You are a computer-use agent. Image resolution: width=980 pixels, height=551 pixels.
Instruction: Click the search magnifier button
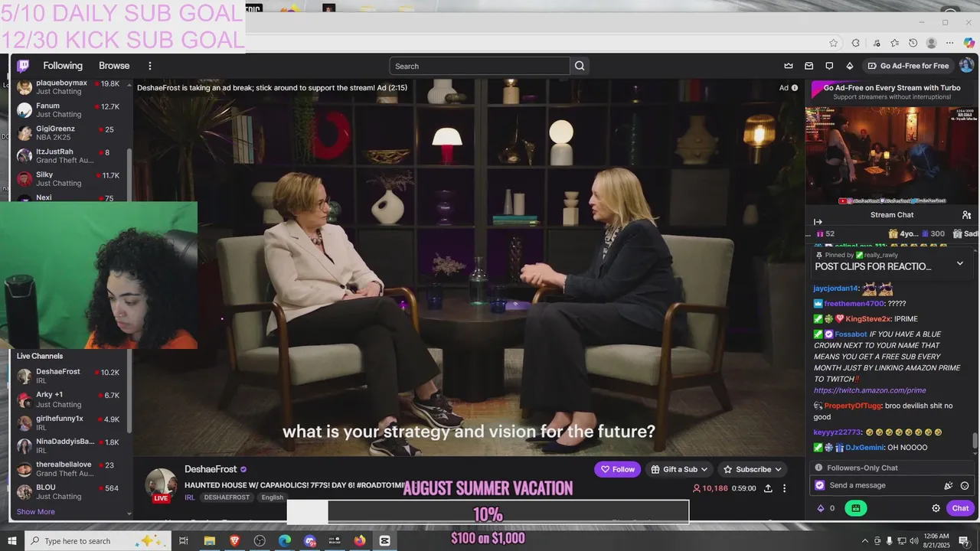click(x=580, y=66)
